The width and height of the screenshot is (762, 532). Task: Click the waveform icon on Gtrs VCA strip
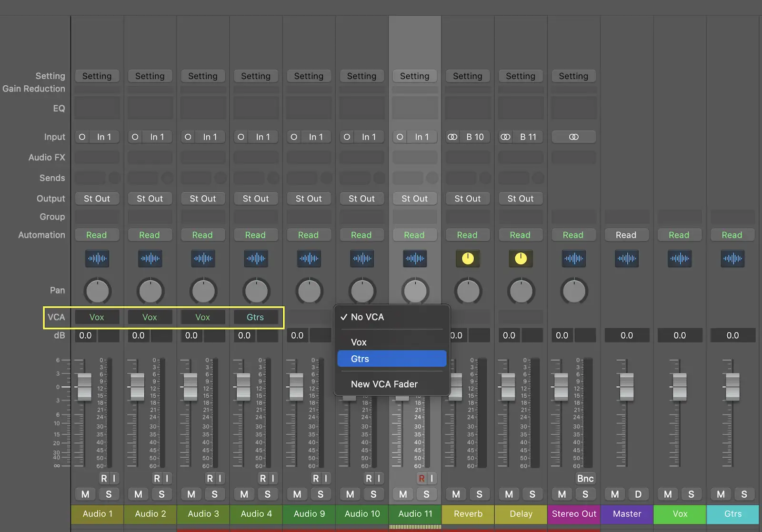point(732,259)
